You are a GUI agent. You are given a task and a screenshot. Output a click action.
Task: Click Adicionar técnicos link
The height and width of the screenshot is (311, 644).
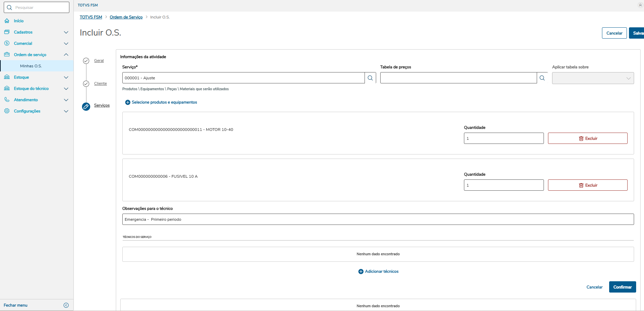379,271
